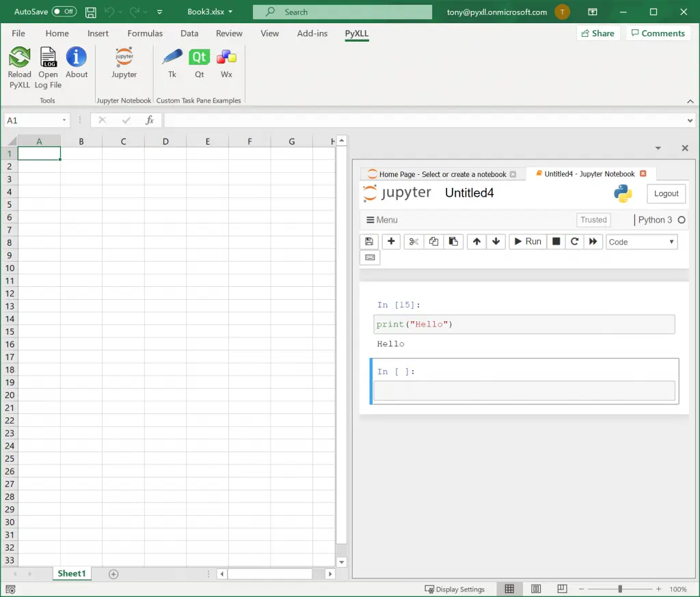Open the PyXLL log file
The width and height of the screenshot is (700, 597).
48,67
